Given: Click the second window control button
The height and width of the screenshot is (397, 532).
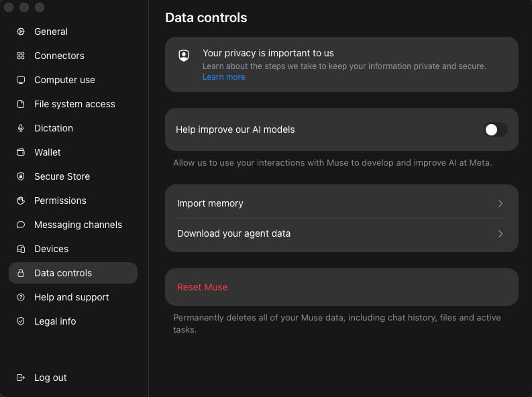Looking at the screenshot, I should pyautogui.click(x=24, y=7).
